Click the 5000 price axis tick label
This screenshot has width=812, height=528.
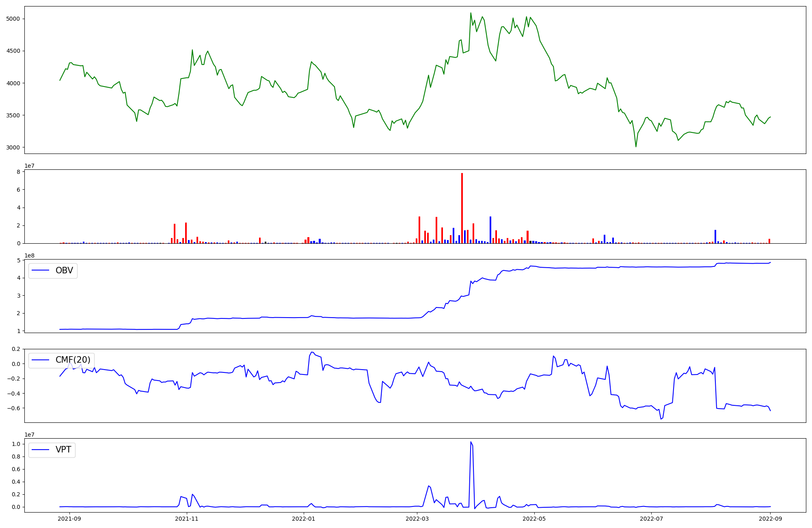click(13, 19)
